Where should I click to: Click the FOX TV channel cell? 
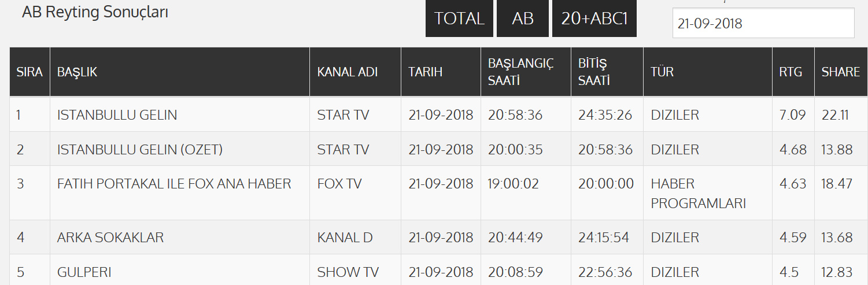tap(339, 184)
